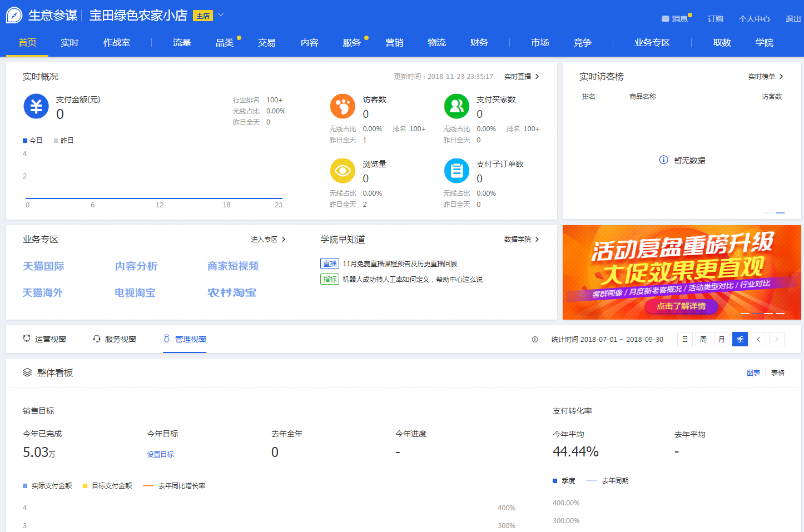Go to previous period with left arrow
Image resolution: width=804 pixels, height=532 pixels.
pyautogui.click(x=758, y=339)
